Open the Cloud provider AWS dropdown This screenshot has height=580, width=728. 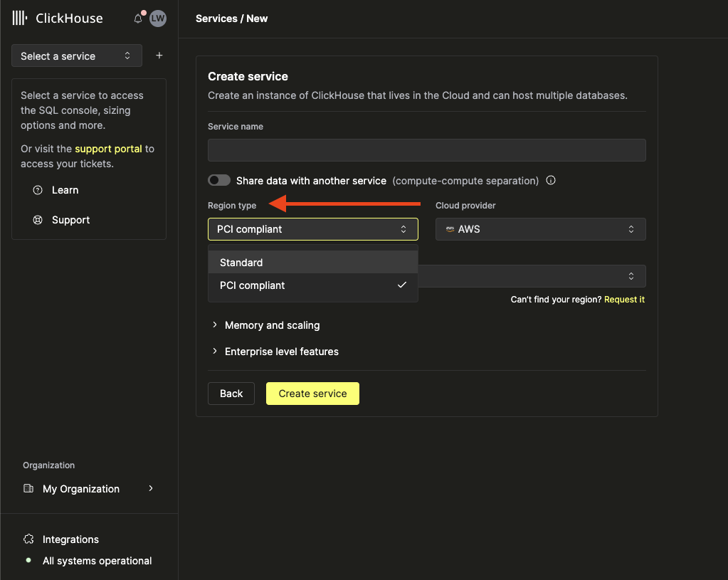[540, 229]
